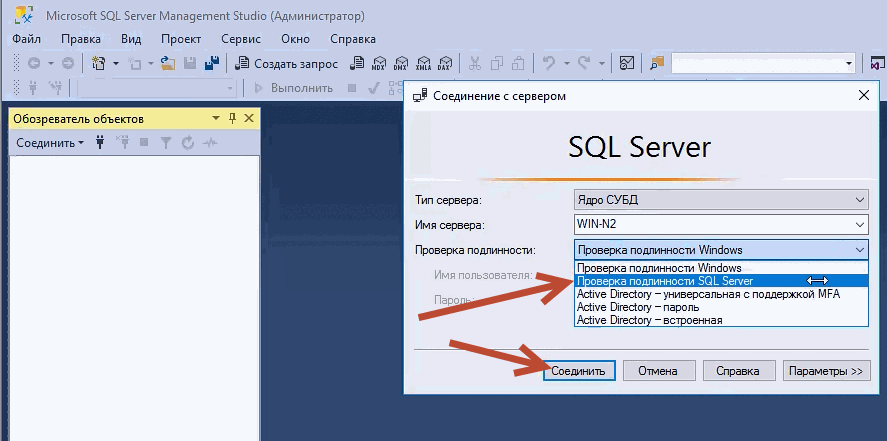The width and height of the screenshot is (887, 441).
Task: Open the available databases dropdown
Action: pos(230,88)
